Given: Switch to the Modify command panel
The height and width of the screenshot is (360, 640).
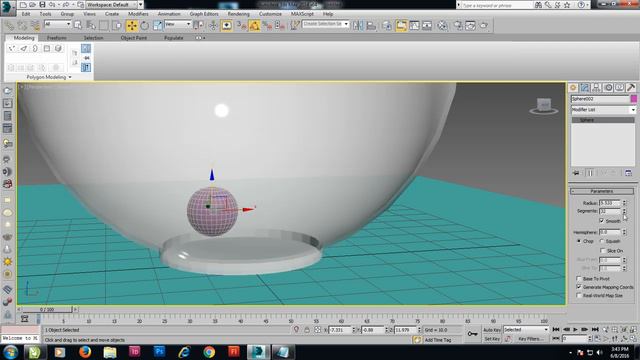Looking at the screenshot, I should 585,88.
